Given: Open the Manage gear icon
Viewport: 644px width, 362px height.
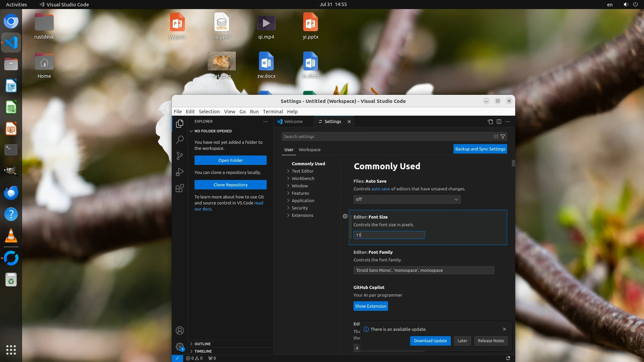Looking at the screenshot, I should click(x=180, y=346).
